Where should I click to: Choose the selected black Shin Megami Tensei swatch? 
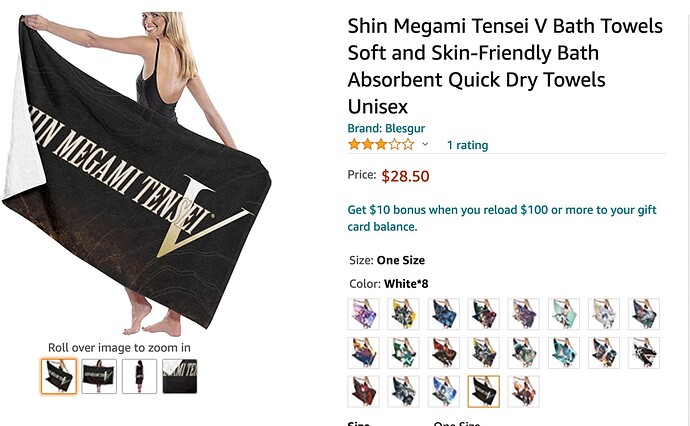tap(484, 391)
